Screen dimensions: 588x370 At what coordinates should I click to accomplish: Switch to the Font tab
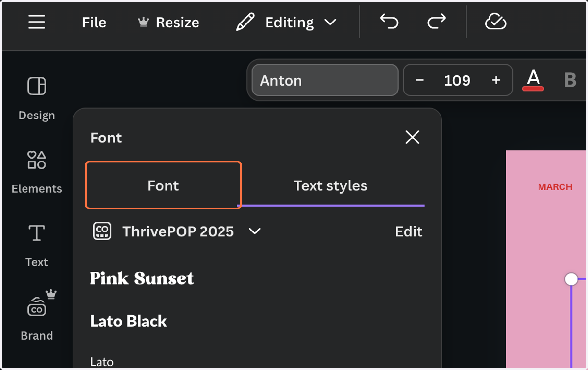point(163,185)
